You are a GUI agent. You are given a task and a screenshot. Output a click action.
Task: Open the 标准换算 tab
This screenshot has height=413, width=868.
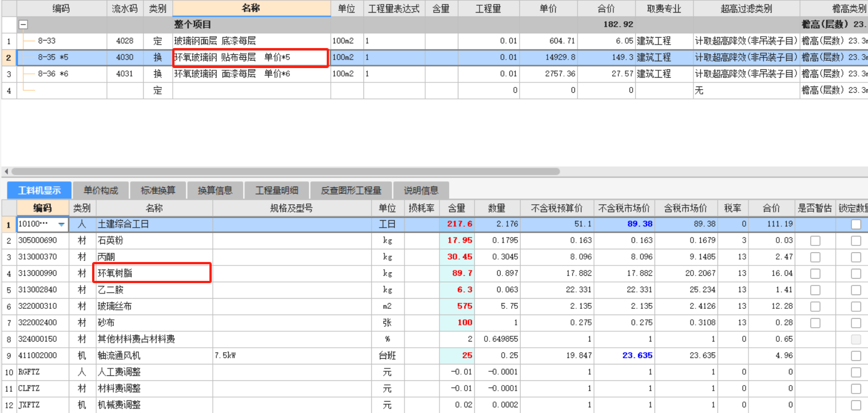[x=158, y=190]
